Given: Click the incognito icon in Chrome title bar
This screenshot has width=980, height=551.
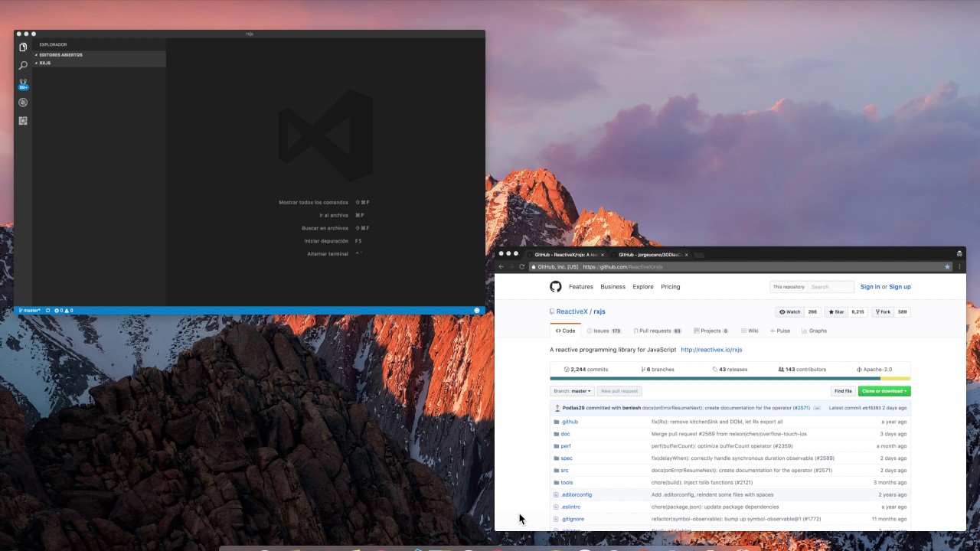Looking at the screenshot, I should click(959, 254).
